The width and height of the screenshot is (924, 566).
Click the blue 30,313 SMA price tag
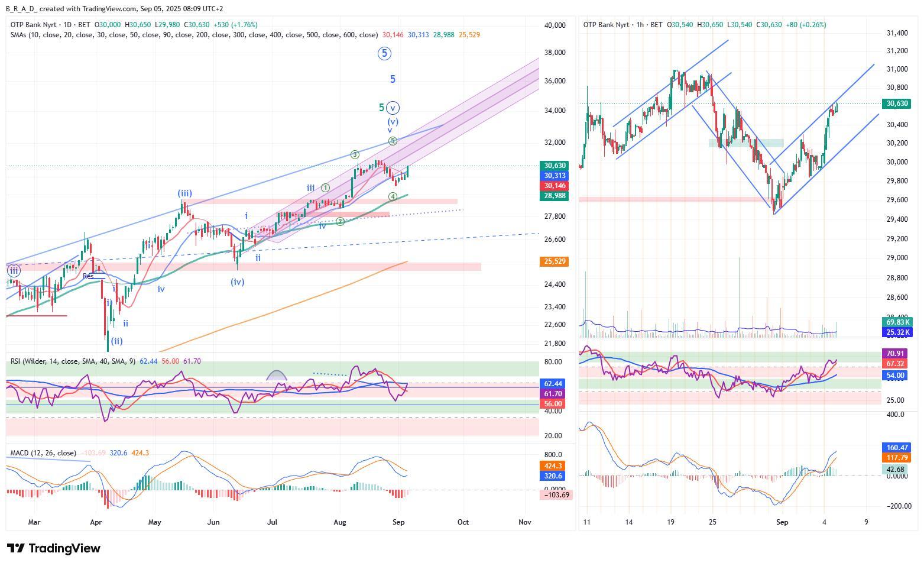tap(555, 176)
